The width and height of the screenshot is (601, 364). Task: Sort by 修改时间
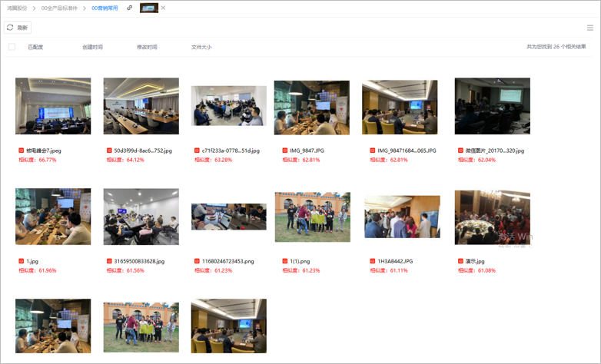pos(147,47)
